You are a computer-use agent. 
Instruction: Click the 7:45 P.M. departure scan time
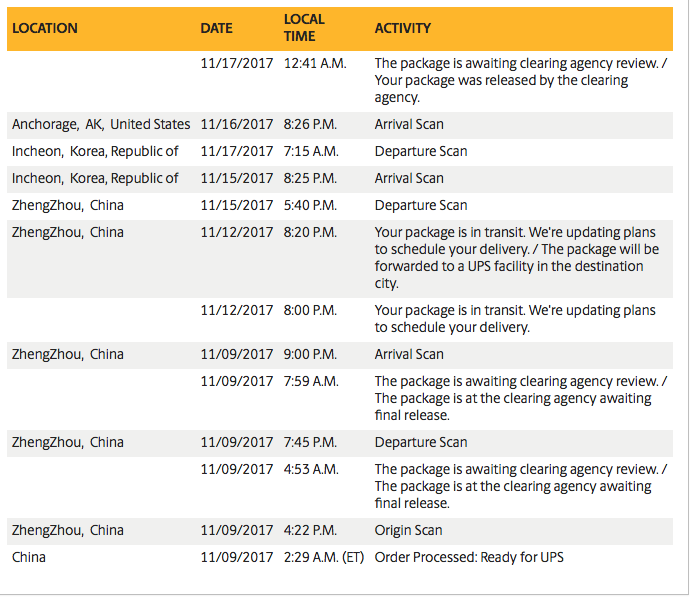click(x=311, y=443)
